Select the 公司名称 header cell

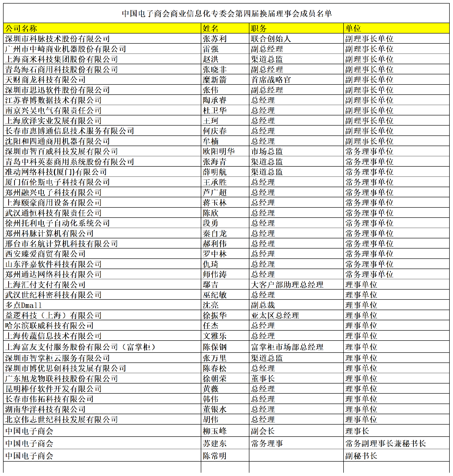point(102,28)
